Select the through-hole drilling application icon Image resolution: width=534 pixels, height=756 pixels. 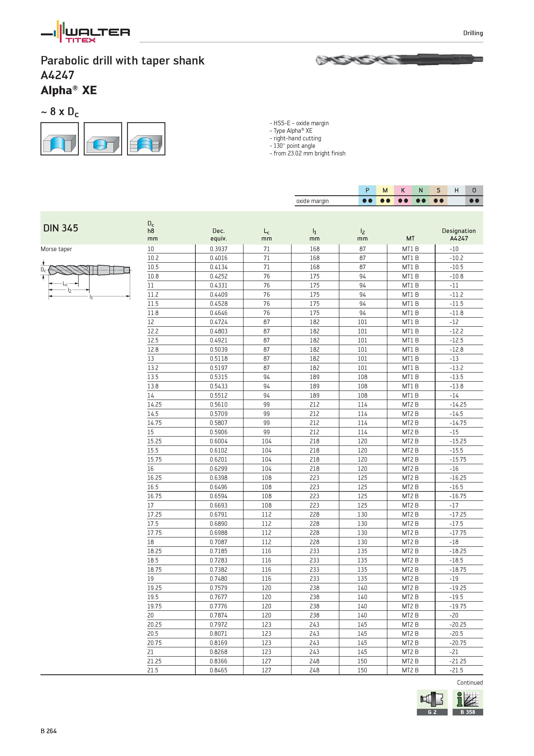click(x=60, y=139)
